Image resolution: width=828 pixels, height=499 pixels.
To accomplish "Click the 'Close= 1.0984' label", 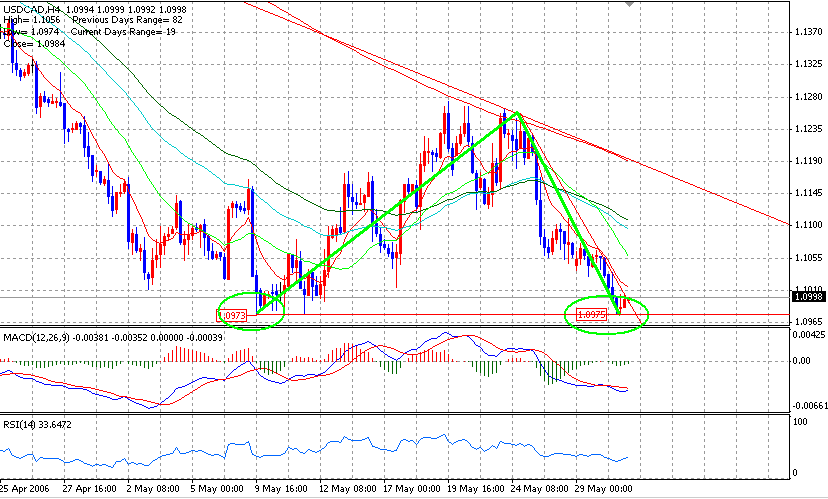I will click(34, 44).
